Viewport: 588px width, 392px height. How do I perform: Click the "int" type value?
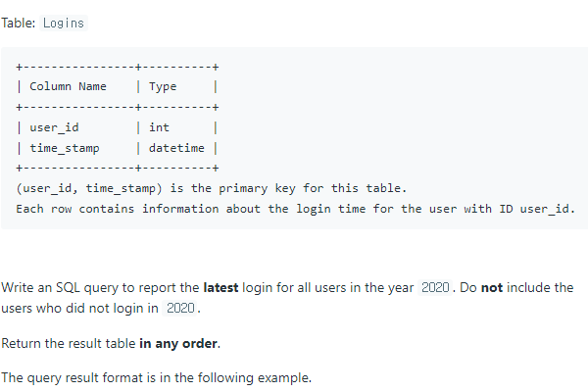click(x=159, y=127)
